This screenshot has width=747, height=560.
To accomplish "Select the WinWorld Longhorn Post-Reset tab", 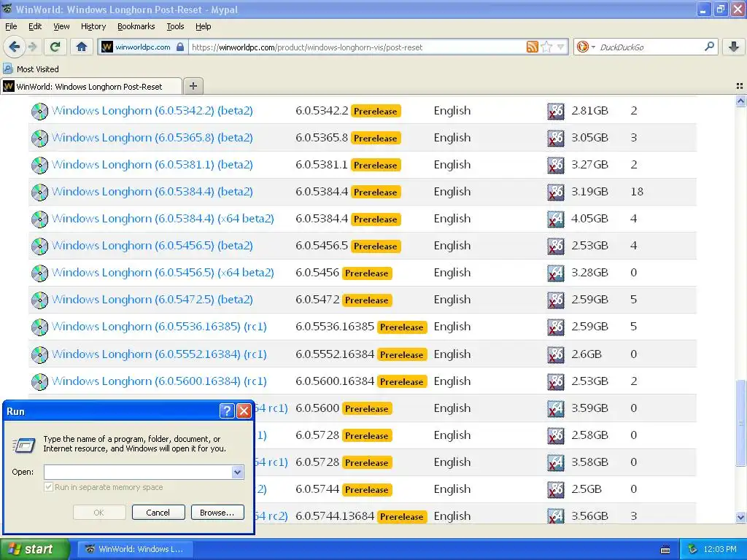I will (x=91, y=86).
